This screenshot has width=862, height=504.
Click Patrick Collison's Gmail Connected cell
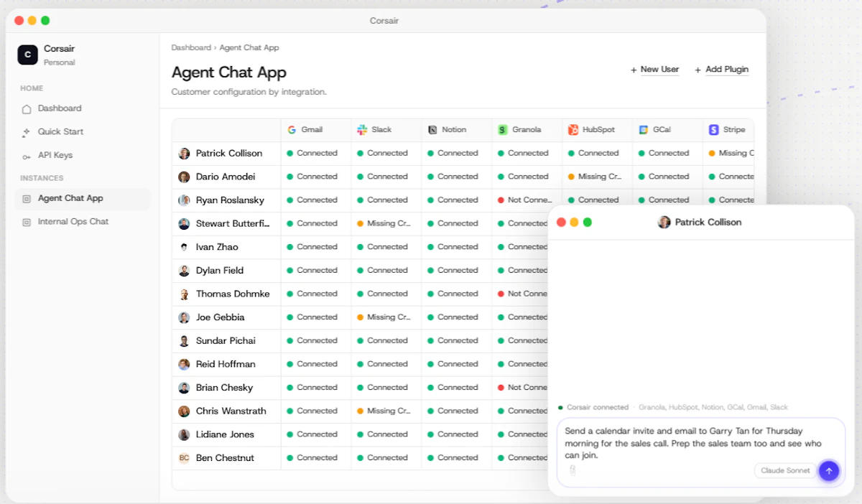(317, 154)
